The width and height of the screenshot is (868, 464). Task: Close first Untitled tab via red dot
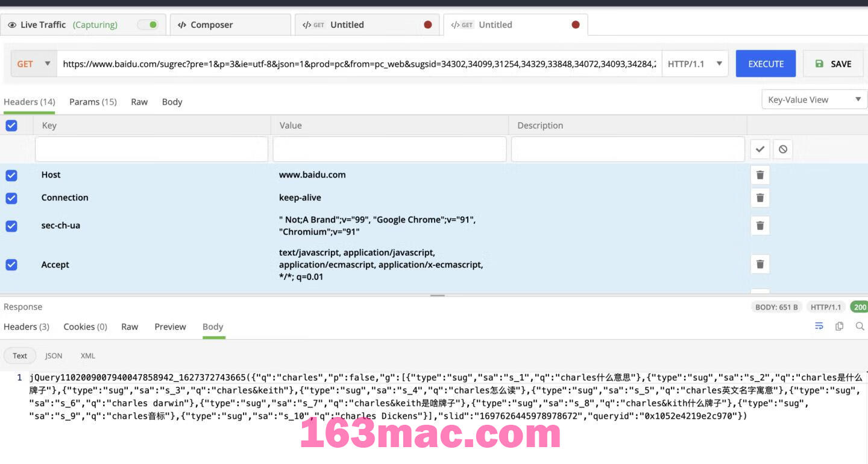(428, 25)
